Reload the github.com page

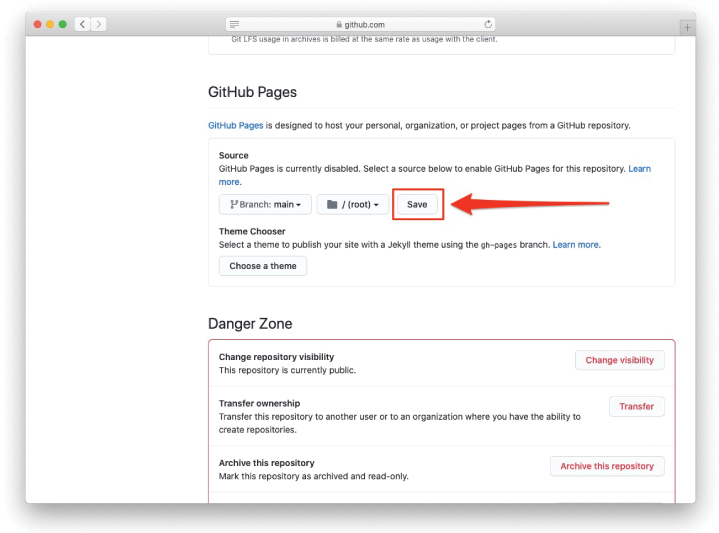[488, 24]
